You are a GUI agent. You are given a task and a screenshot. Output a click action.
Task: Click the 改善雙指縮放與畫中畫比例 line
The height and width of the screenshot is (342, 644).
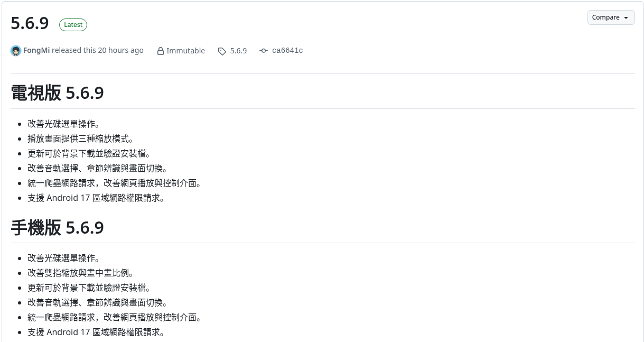click(x=81, y=273)
